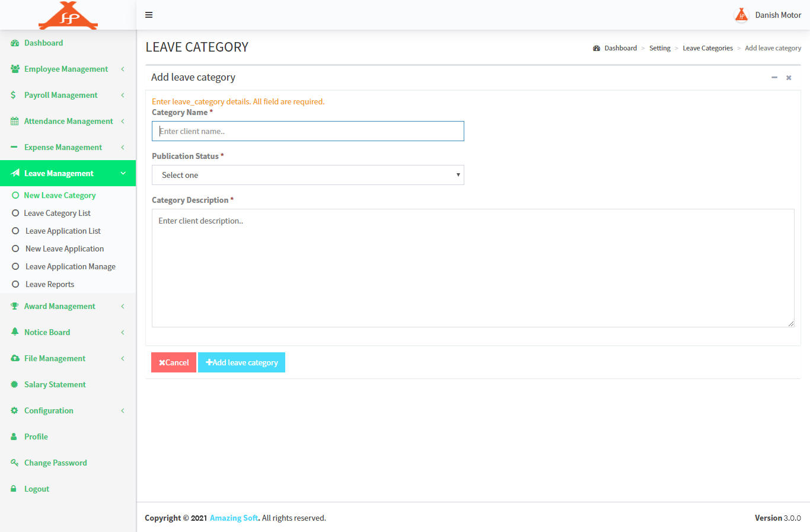Click the Payroll Management dollar icon
This screenshot has height=532, width=810.
tap(14, 95)
